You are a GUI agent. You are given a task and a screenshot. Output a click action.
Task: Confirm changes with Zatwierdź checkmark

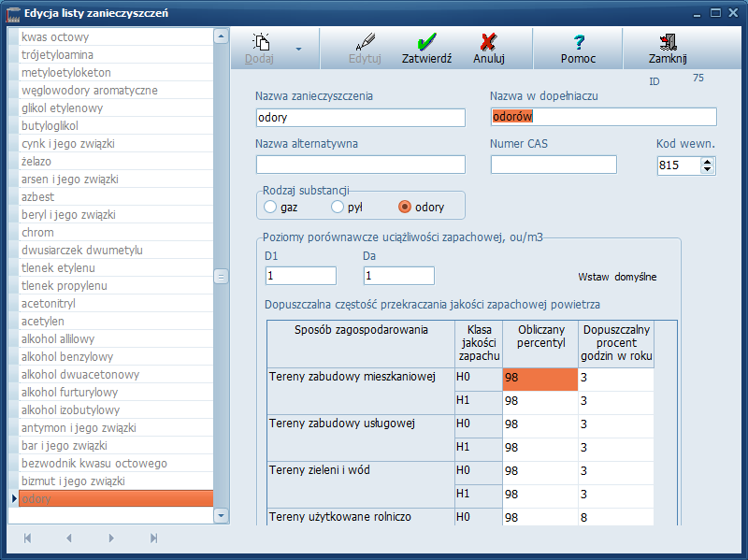pos(426,42)
